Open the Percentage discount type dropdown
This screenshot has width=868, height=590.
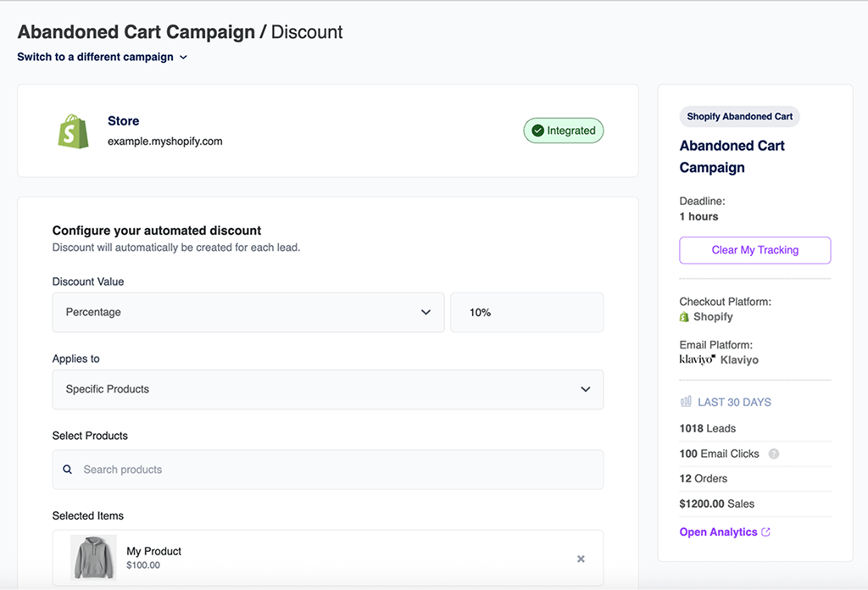point(248,313)
